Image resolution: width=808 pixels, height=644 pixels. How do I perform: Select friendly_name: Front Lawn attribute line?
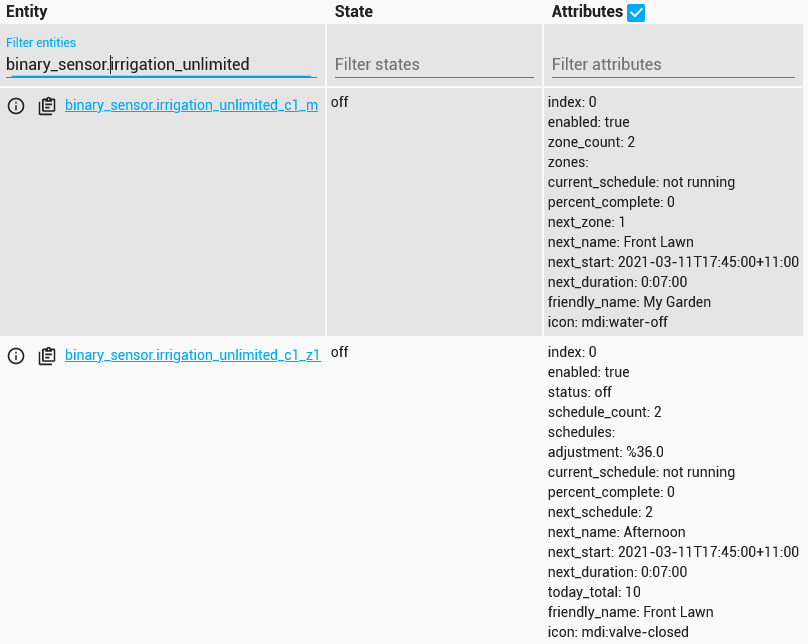click(x=630, y=612)
